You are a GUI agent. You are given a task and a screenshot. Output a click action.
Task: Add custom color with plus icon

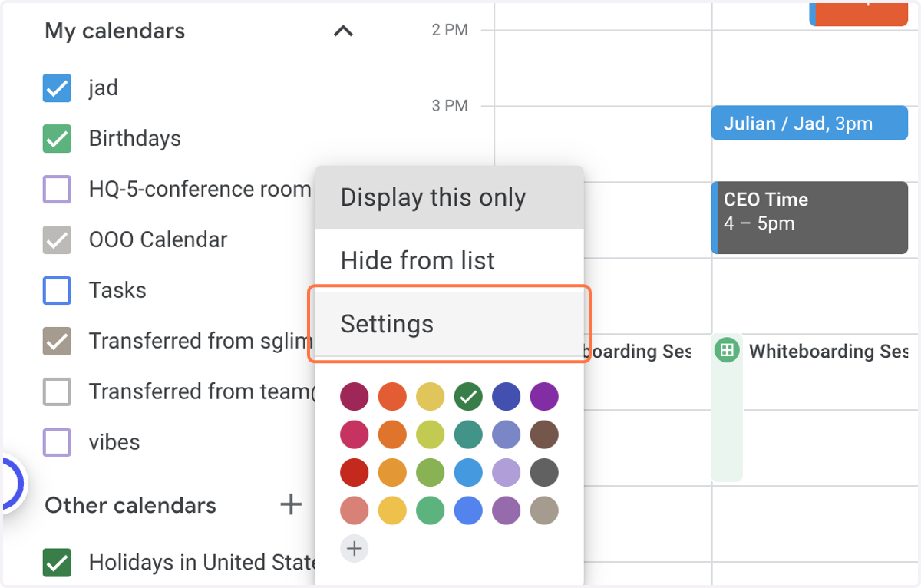354,549
